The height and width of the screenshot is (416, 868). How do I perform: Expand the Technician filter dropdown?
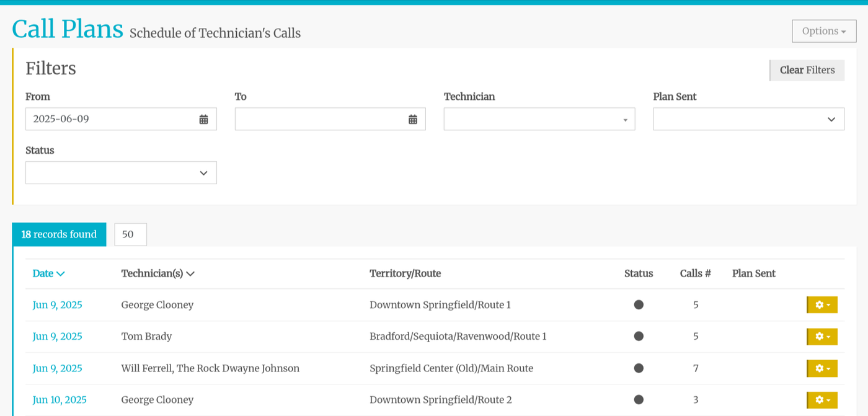coord(539,119)
